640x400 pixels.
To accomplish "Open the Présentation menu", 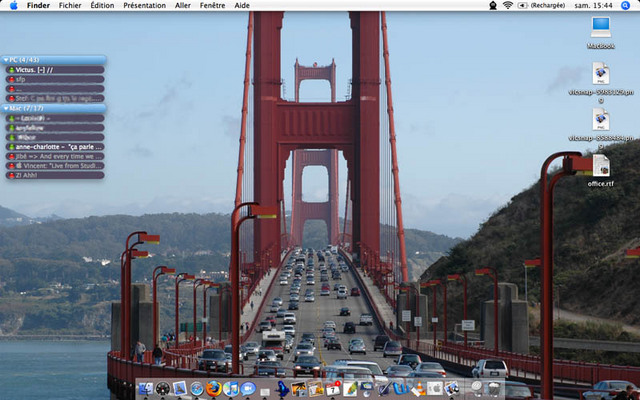I will point(144,5).
